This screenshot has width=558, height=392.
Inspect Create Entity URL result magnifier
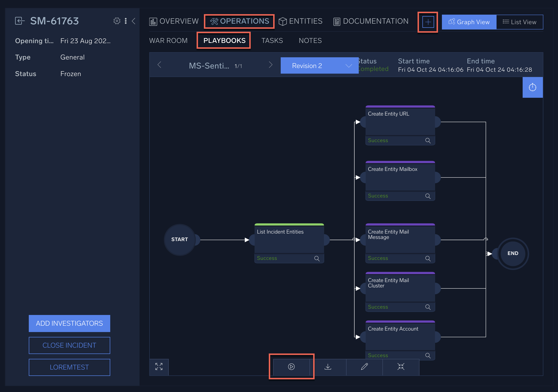(x=428, y=140)
